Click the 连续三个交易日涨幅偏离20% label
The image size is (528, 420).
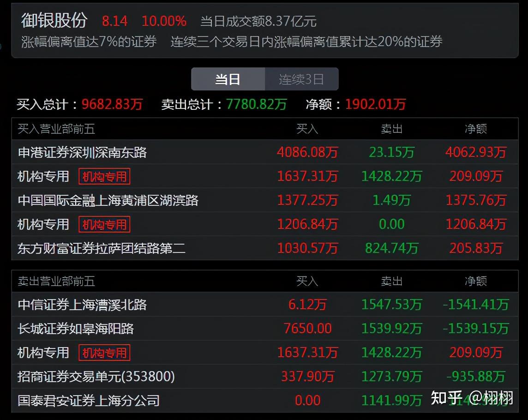[x=305, y=41]
